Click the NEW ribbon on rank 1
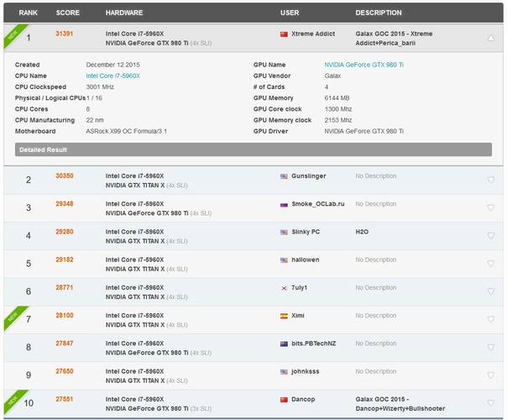507x420 pixels. tap(13, 34)
